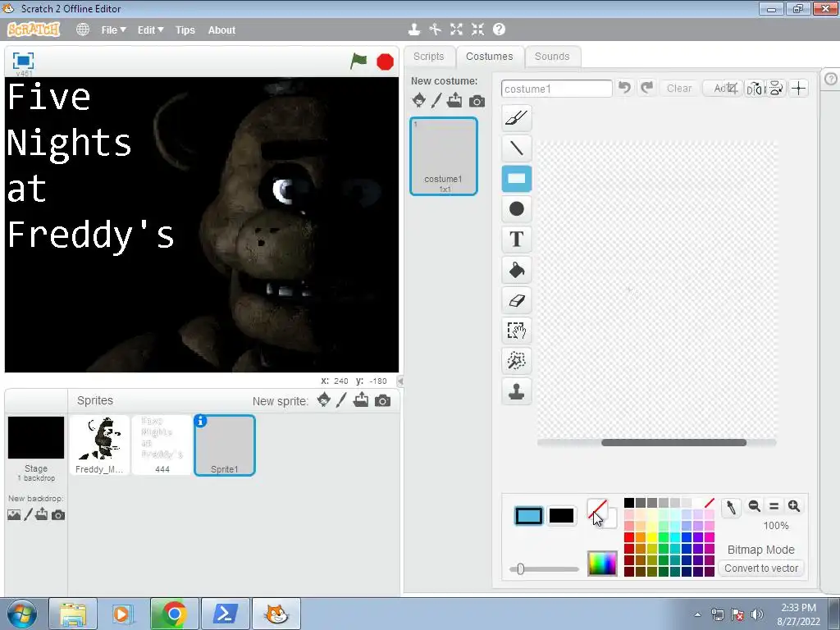Open the rainbow color picker toggle
Image resolution: width=840 pixels, height=630 pixels.
(602, 564)
